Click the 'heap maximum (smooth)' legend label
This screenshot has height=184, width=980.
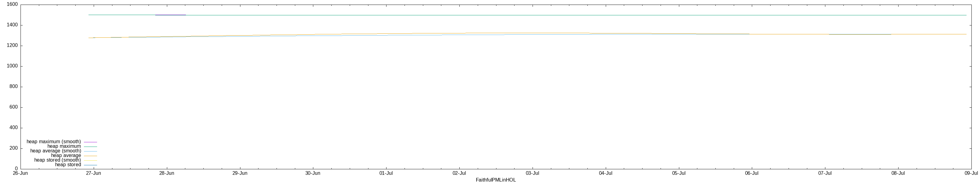coord(54,142)
